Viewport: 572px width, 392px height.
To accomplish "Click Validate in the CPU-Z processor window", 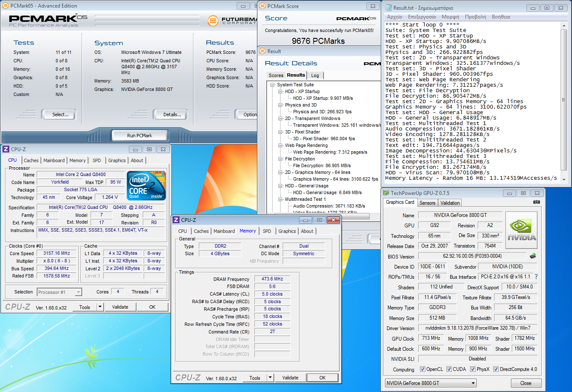I will tap(120, 307).
